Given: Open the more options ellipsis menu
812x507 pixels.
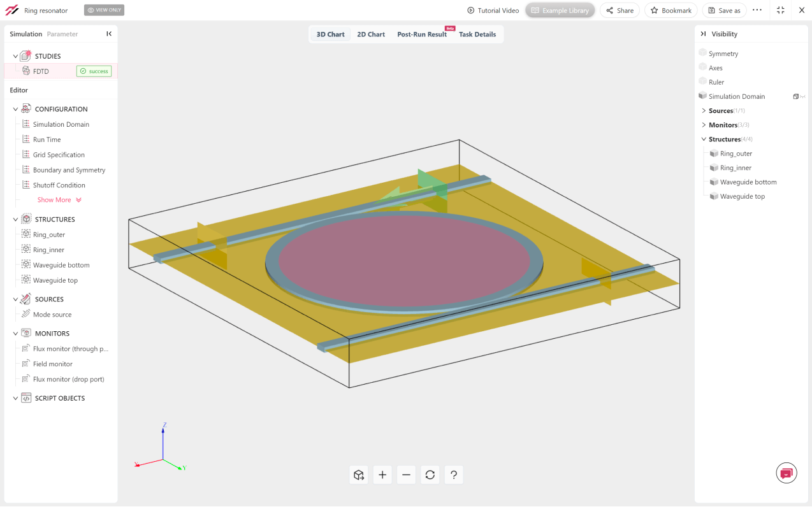Looking at the screenshot, I should [757, 10].
